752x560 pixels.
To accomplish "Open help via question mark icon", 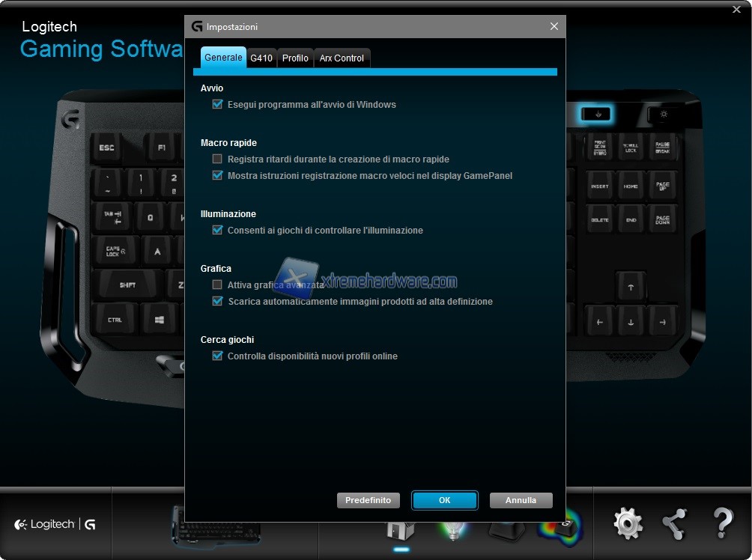I will click(722, 524).
